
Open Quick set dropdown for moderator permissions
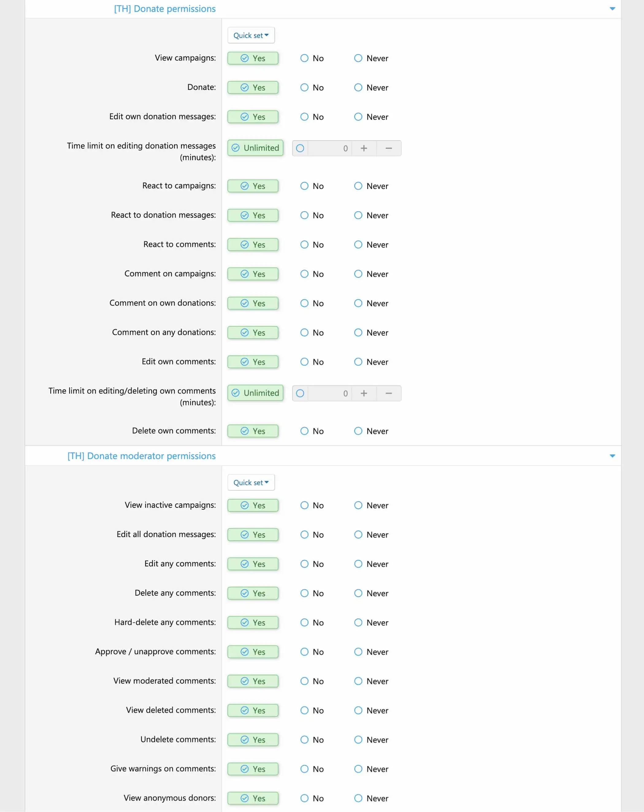click(251, 482)
